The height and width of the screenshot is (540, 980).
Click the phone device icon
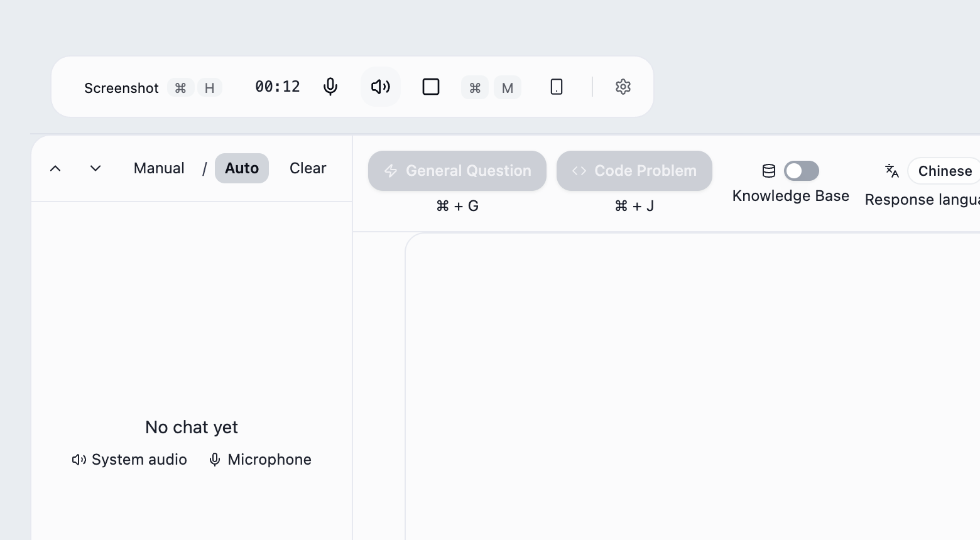click(x=557, y=87)
